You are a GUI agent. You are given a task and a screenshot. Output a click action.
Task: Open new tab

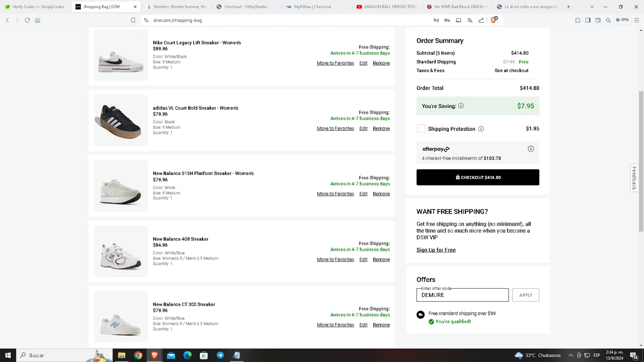pyautogui.click(x=568, y=7)
